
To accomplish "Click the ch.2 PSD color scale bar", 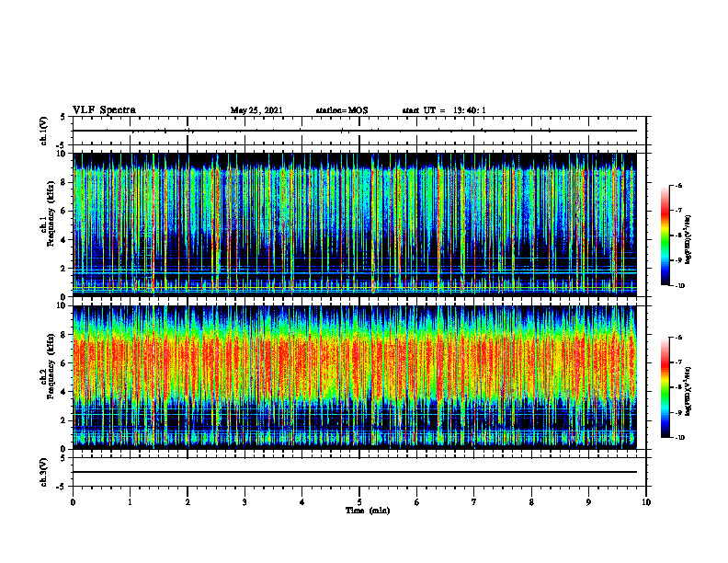I will (665, 387).
